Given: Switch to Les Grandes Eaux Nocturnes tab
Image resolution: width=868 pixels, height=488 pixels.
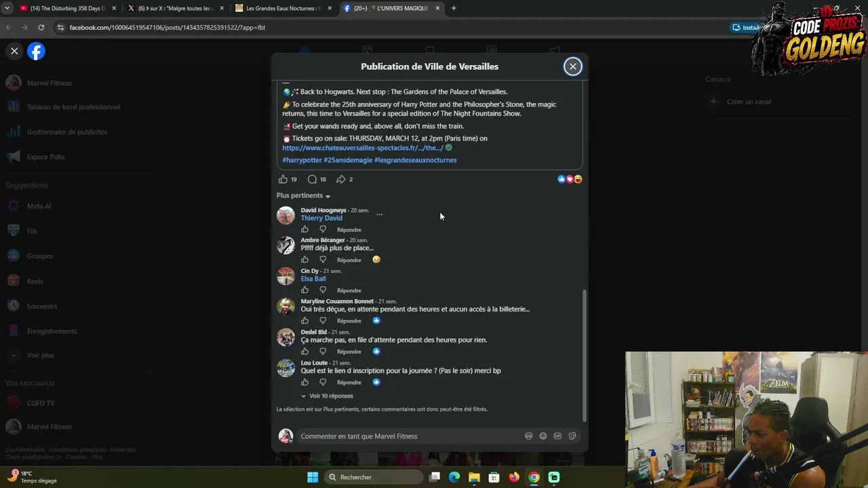Looking at the screenshot, I should [283, 8].
